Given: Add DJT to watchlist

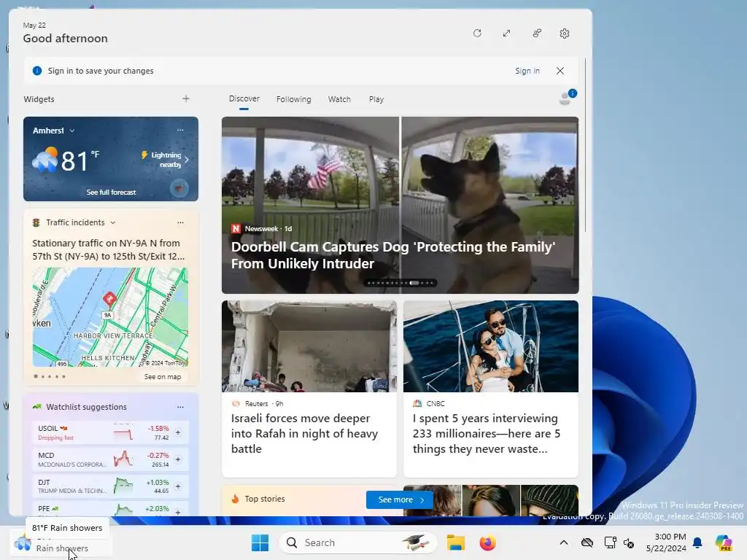Looking at the screenshot, I should 178,486.
